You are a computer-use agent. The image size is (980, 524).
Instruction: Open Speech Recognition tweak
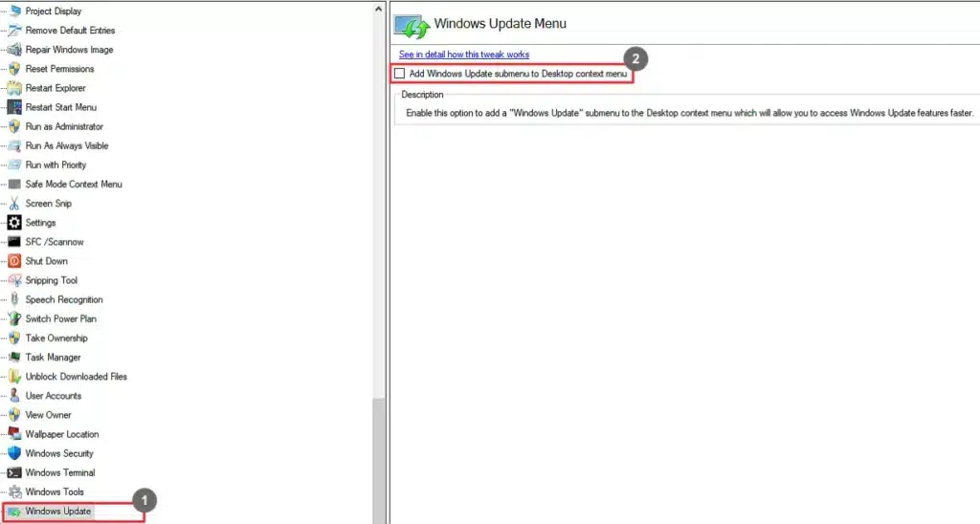click(x=64, y=300)
